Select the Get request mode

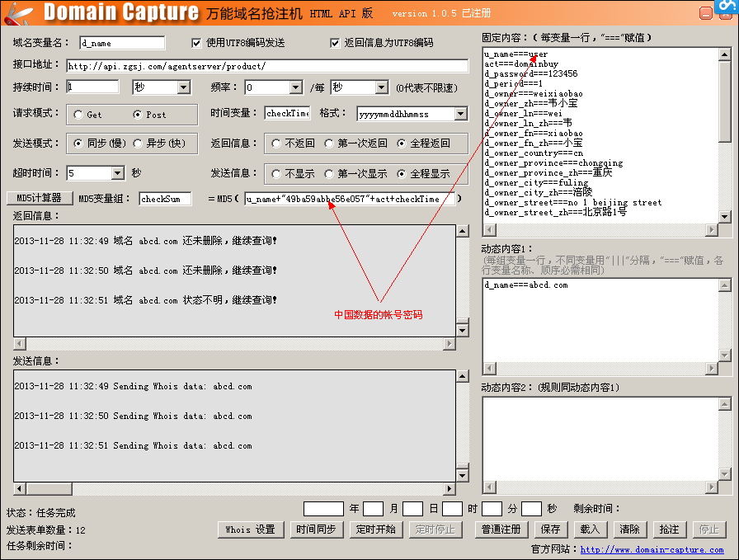tap(78, 115)
